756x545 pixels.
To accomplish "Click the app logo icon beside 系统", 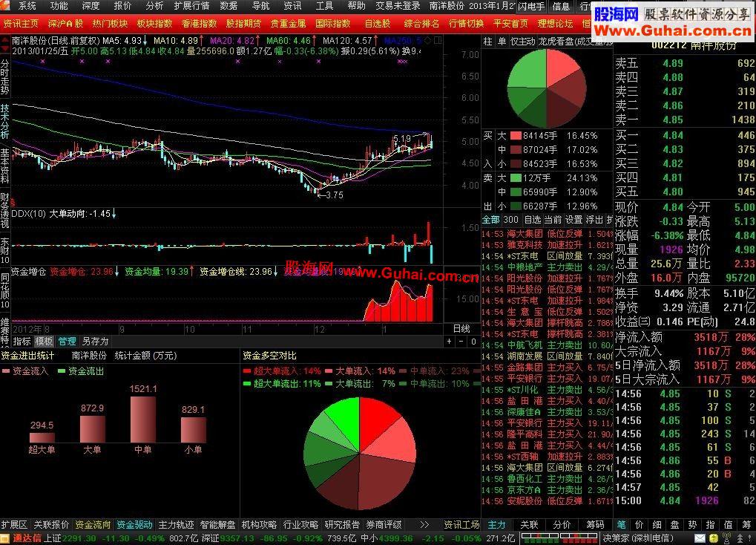I will [6, 6].
